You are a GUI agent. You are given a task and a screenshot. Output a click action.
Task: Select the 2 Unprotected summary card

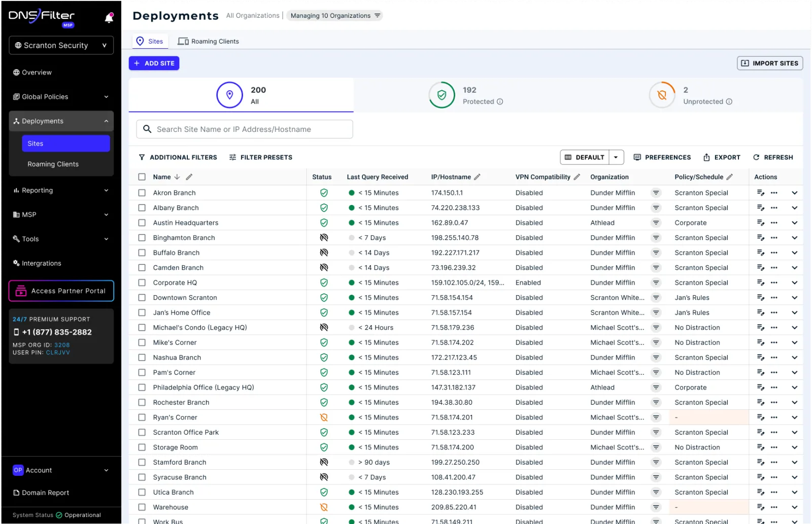pos(691,95)
